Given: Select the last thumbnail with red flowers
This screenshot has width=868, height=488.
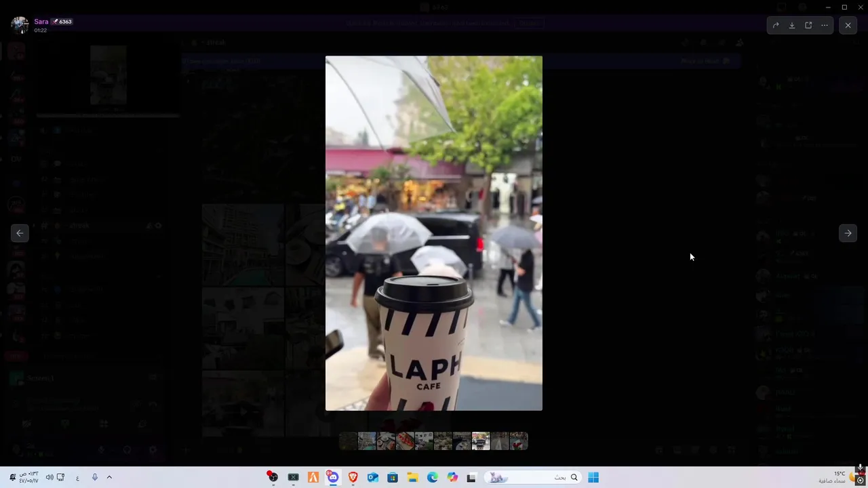Looking at the screenshot, I should [519, 441].
